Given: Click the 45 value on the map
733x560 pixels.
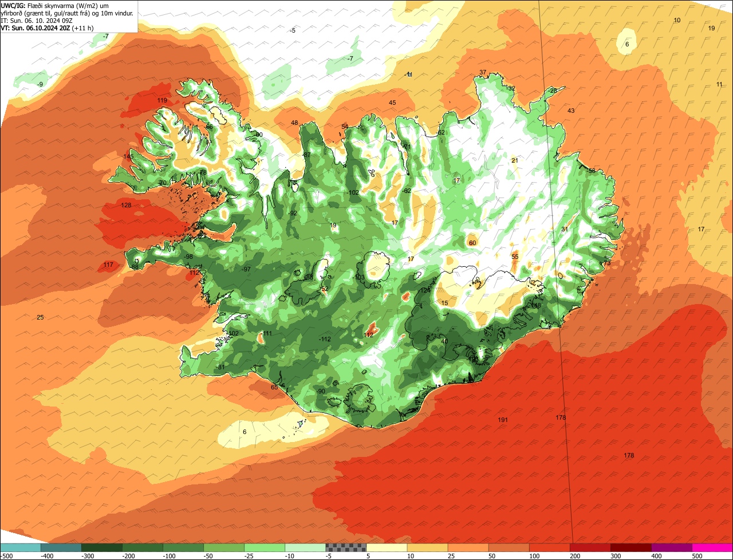Looking at the screenshot, I should pos(392,102).
